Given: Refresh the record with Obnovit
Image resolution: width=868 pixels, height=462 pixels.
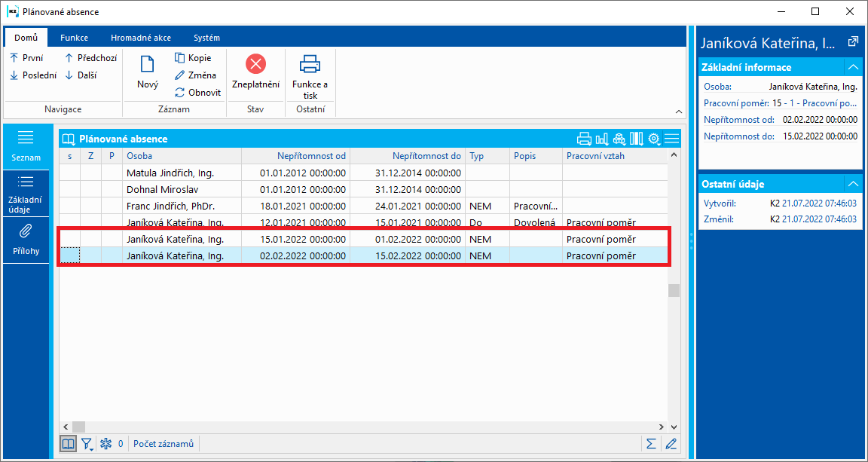Looking at the screenshot, I should pos(197,93).
